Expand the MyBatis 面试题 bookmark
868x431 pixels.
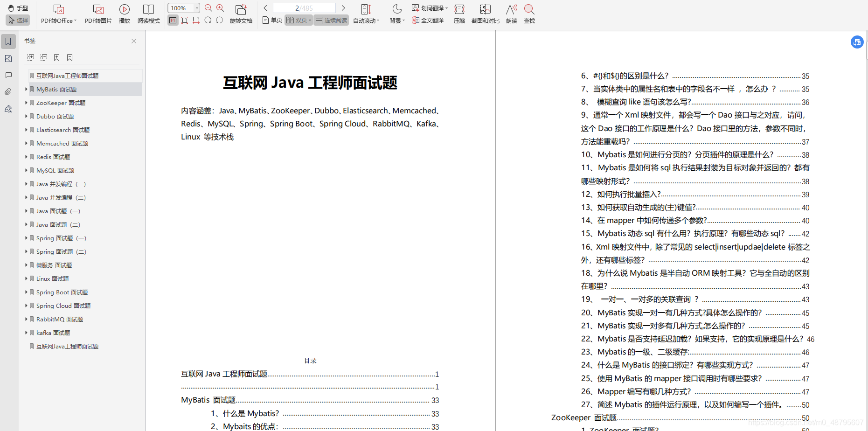(26, 89)
